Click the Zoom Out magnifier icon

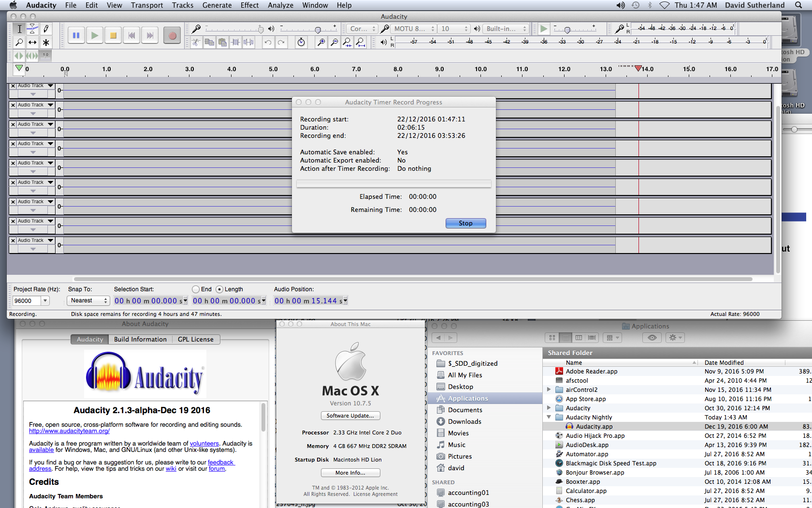[334, 43]
